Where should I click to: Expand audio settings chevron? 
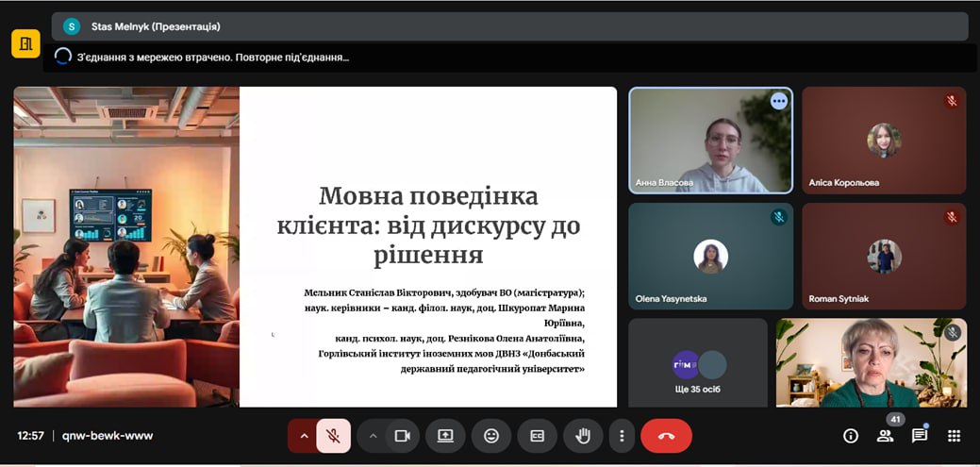pyautogui.click(x=304, y=436)
